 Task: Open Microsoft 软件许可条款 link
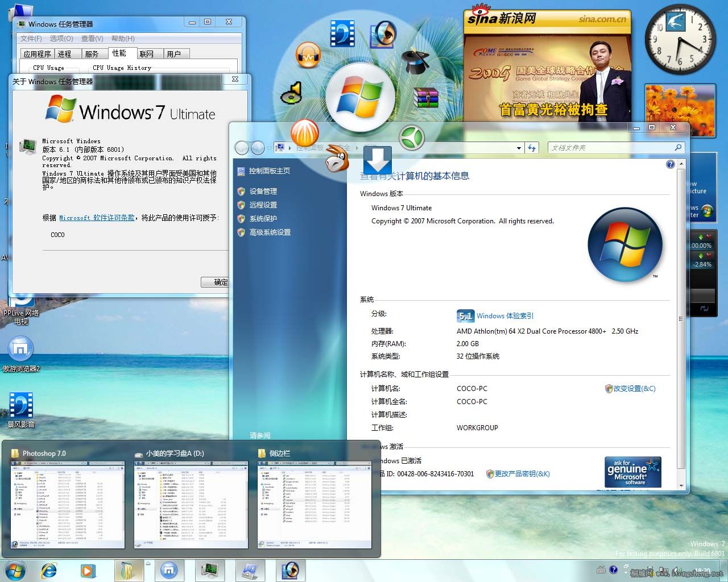pyautogui.click(x=97, y=218)
